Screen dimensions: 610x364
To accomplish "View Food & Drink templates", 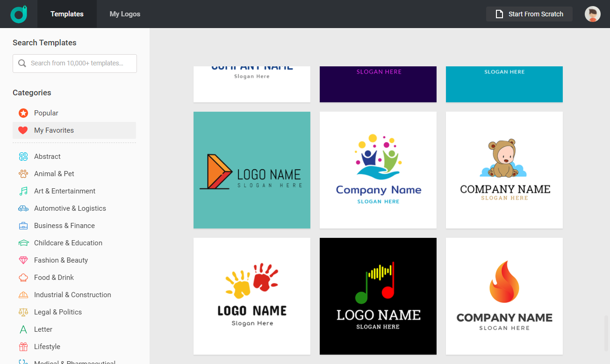I will tap(74, 278).
